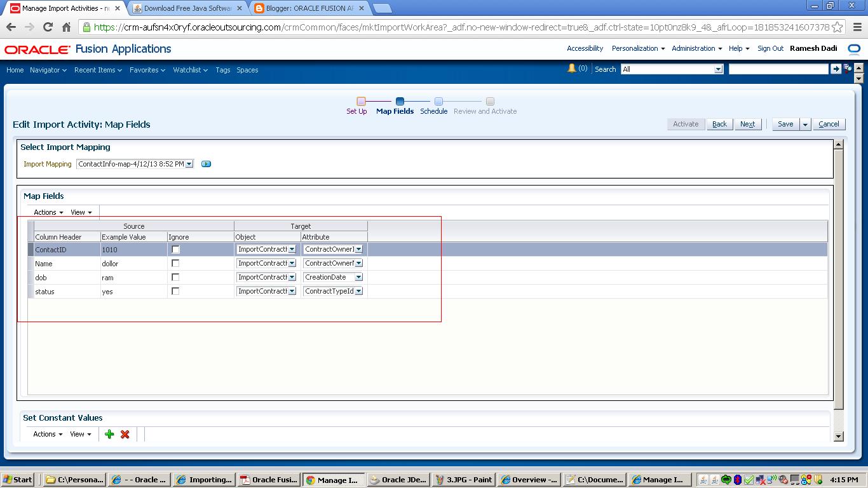Viewport: 868px width, 488px height.
Task: Open View menu in Map Fields section
Action: point(81,212)
